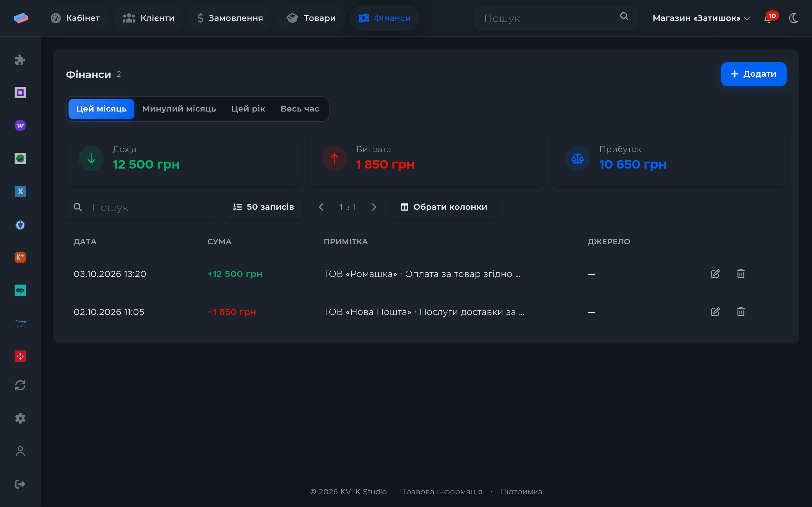The image size is (812, 507).
Task: Expand the Магазин «Затишок» store dropdown
Action: pos(701,18)
